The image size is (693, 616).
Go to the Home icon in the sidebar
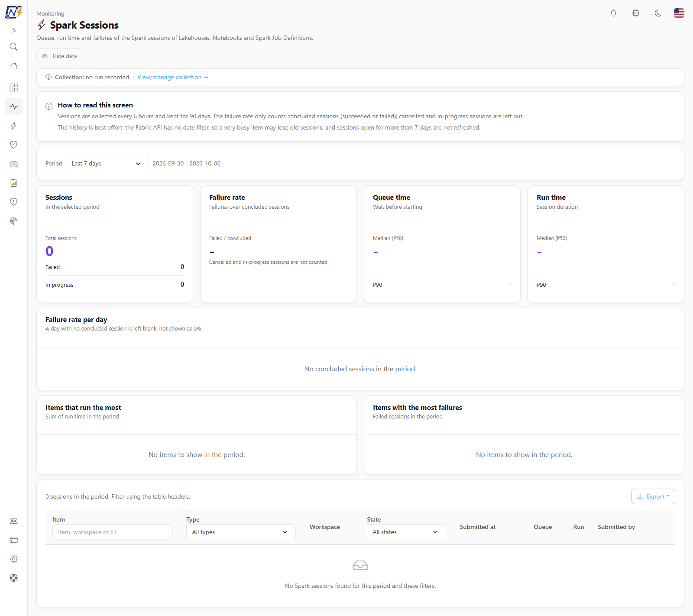pyautogui.click(x=14, y=66)
